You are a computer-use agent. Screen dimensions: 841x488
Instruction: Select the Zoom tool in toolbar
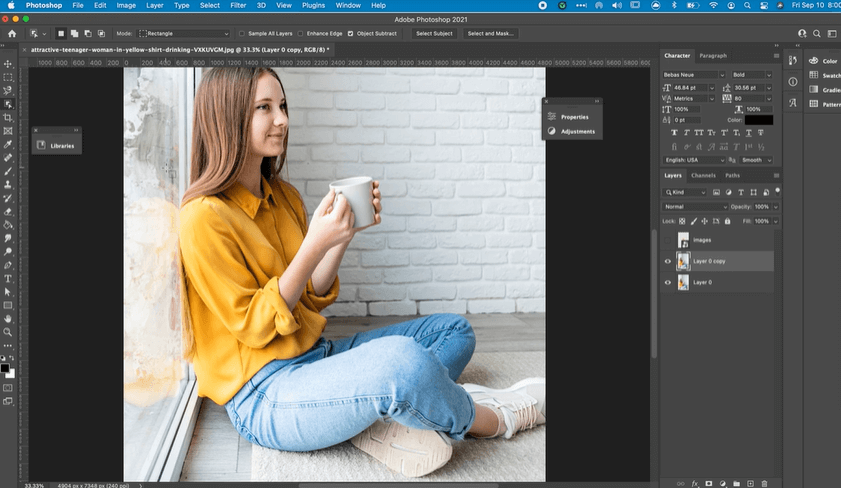tap(8, 332)
